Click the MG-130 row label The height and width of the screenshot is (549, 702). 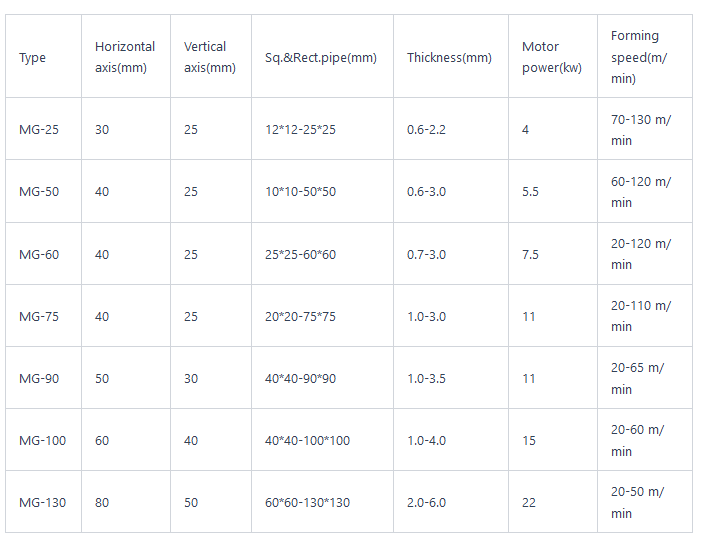[x=42, y=503]
